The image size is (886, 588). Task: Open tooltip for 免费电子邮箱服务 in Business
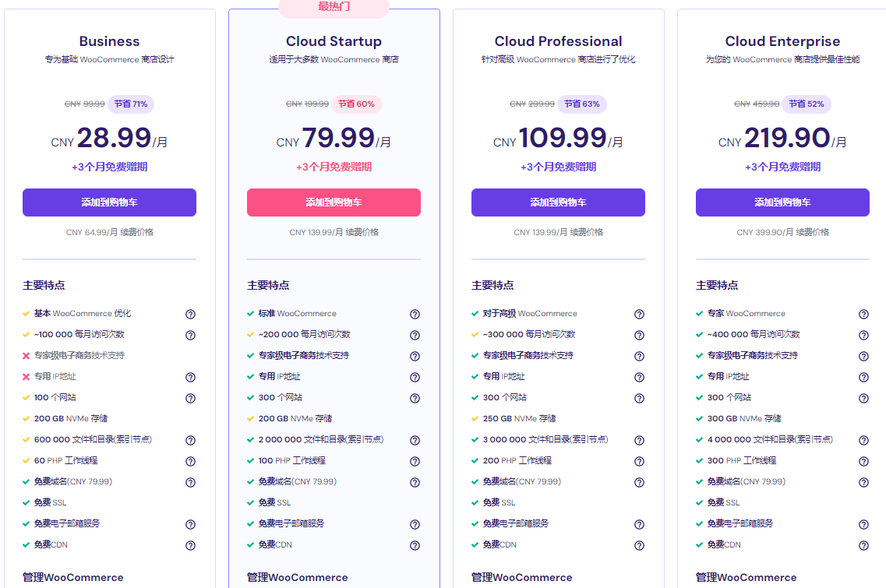coord(190,523)
